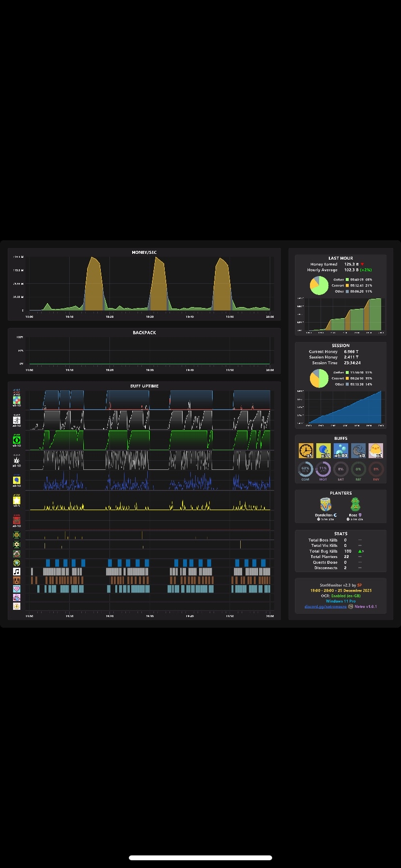This screenshot has height=868, width=401.
Task: Click the Total Boss Kills label
Action: 323,540
